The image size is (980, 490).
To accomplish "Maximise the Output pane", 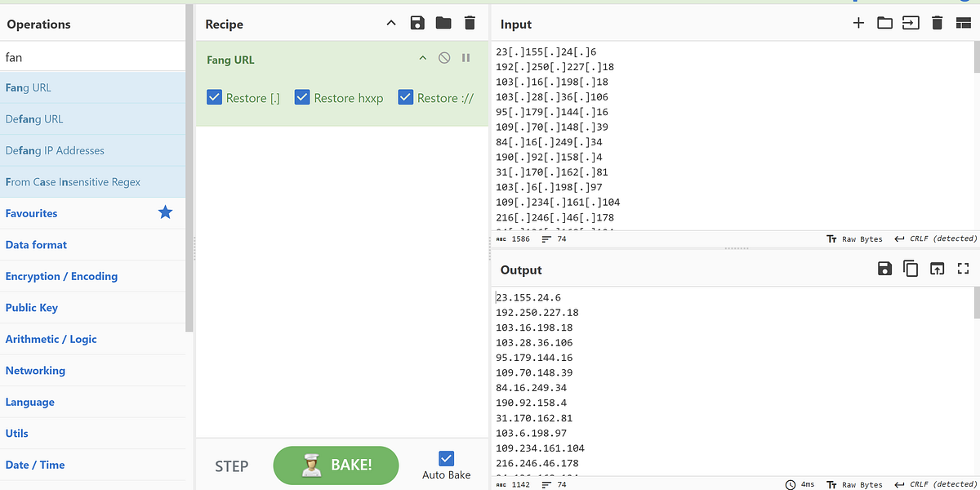I will (963, 268).
